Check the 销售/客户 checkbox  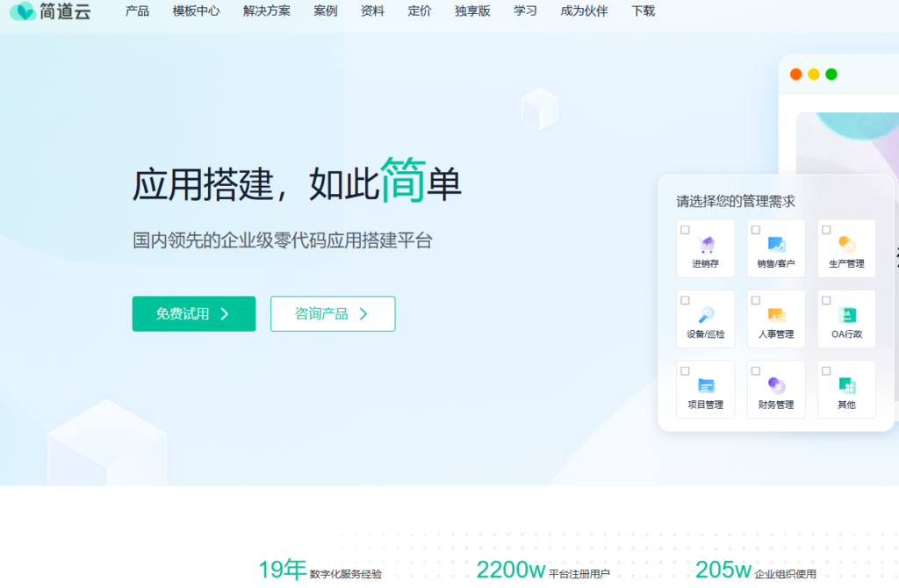point(756,230)
